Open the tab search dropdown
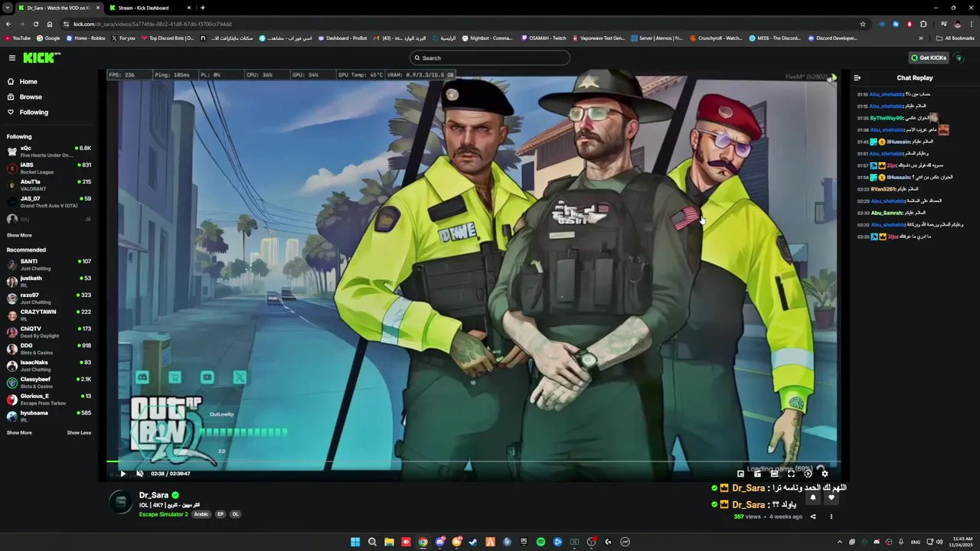The image size is (980, 551). pos(7,8)
